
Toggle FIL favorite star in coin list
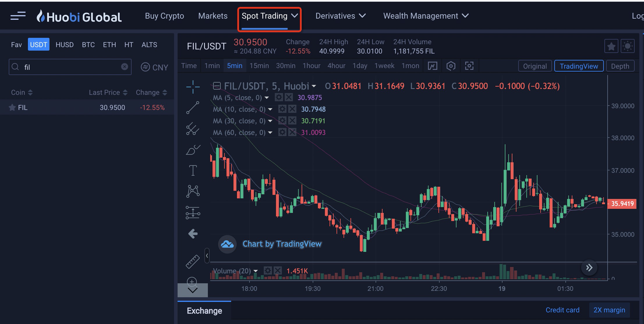point(12,108)
